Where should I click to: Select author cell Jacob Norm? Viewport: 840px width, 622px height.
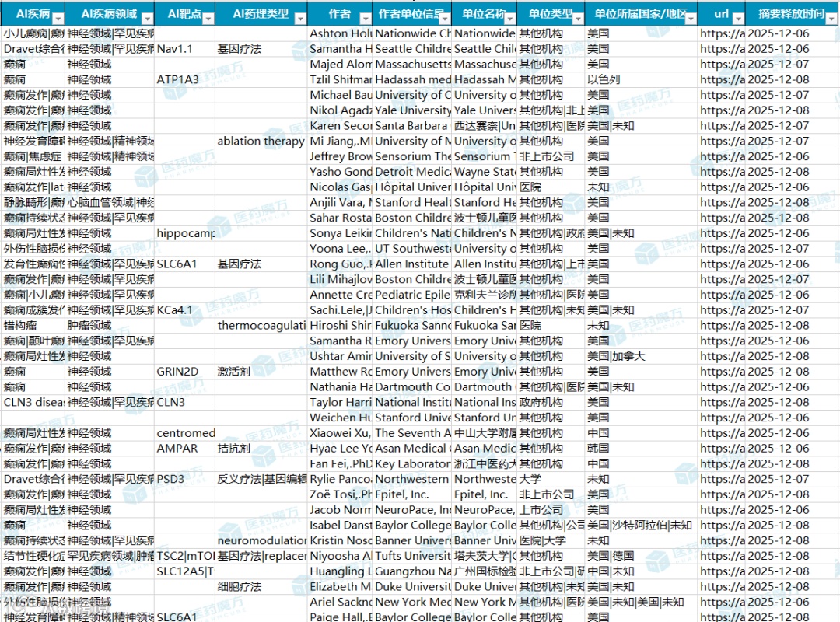(340, 509)
